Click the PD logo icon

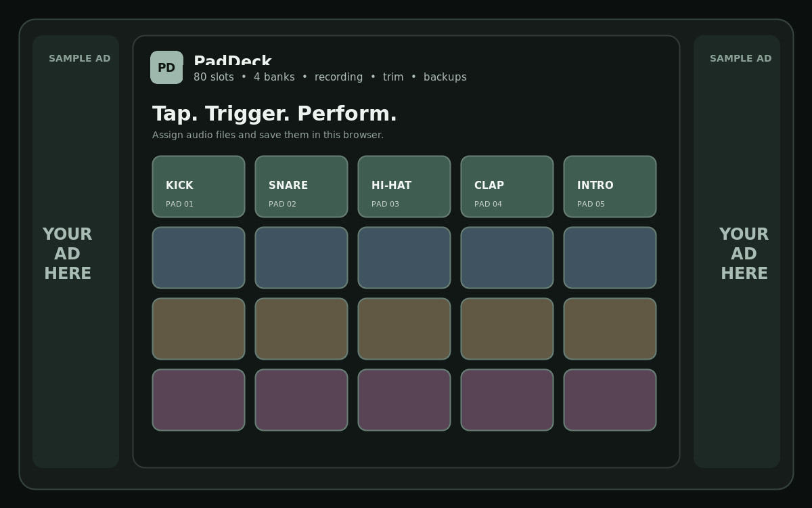click(x=166, y=67)
